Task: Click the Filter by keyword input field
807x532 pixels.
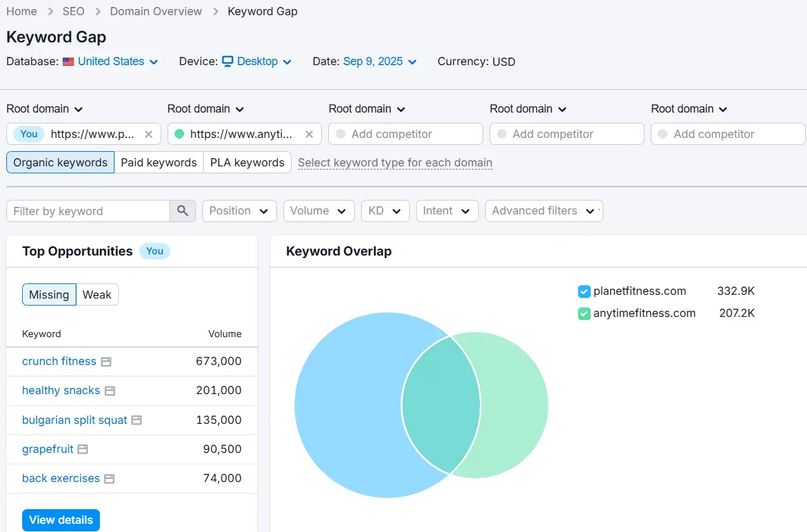Action: [x=88, y=211]
